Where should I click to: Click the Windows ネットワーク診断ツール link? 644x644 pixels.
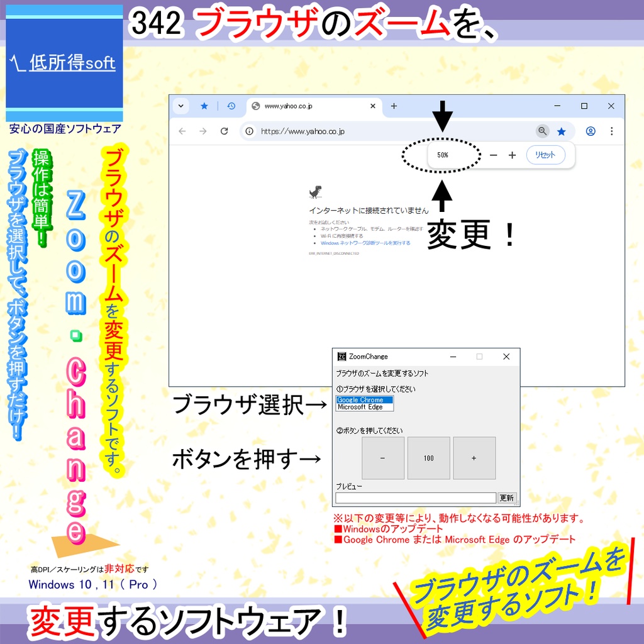tap(365, 243)
